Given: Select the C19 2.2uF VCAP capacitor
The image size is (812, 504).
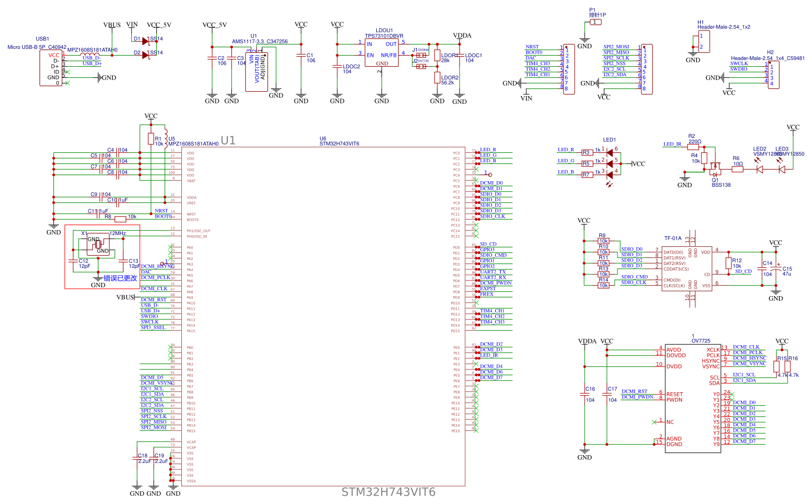Looking at the screenshot, I should point(154,458).
